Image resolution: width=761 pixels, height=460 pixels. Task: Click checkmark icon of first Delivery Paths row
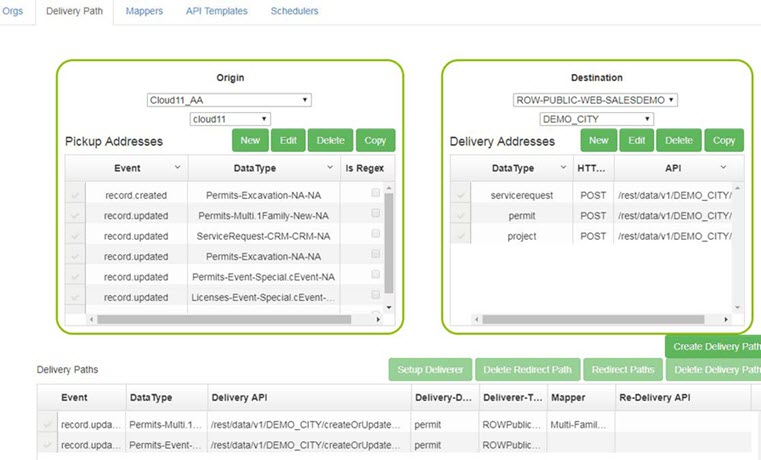46,424
